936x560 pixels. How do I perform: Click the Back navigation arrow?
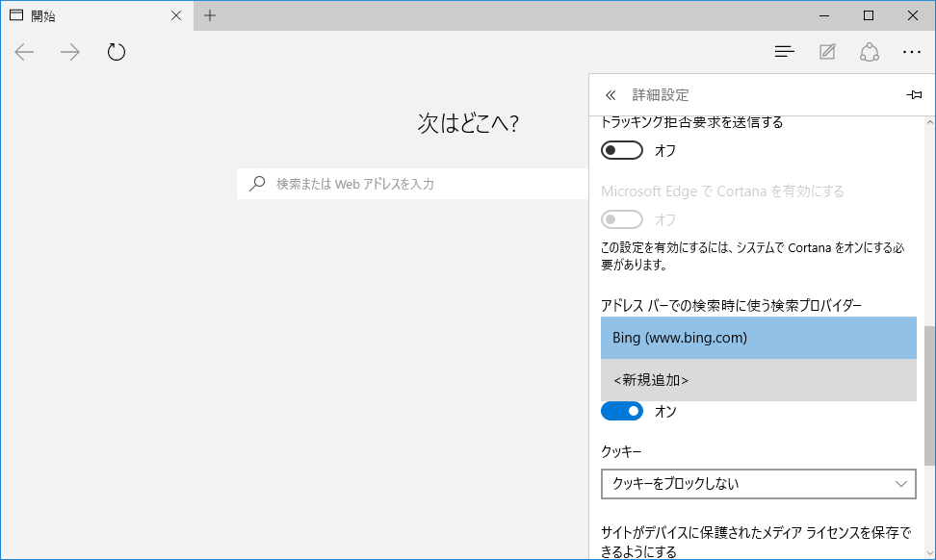click(25, 52)
